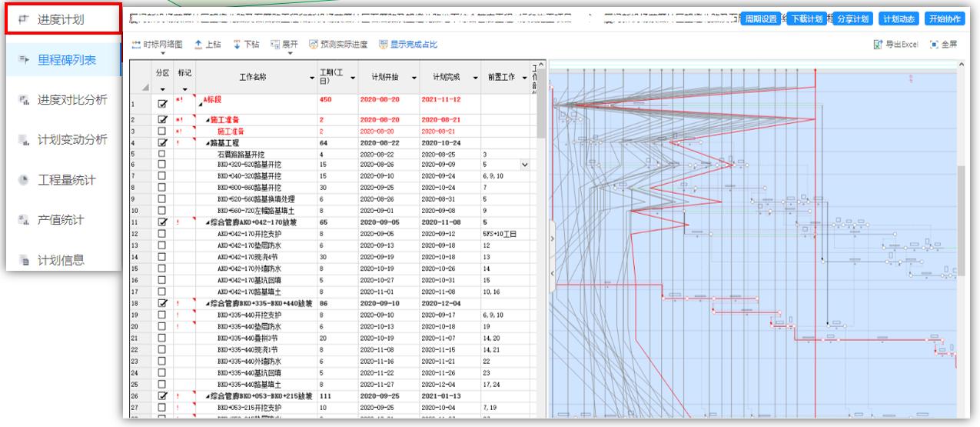980x427 pixels.
Task: Uncheck 综合管廊AK0+042-170放坡 checkbox
Action: pos(161,222)
